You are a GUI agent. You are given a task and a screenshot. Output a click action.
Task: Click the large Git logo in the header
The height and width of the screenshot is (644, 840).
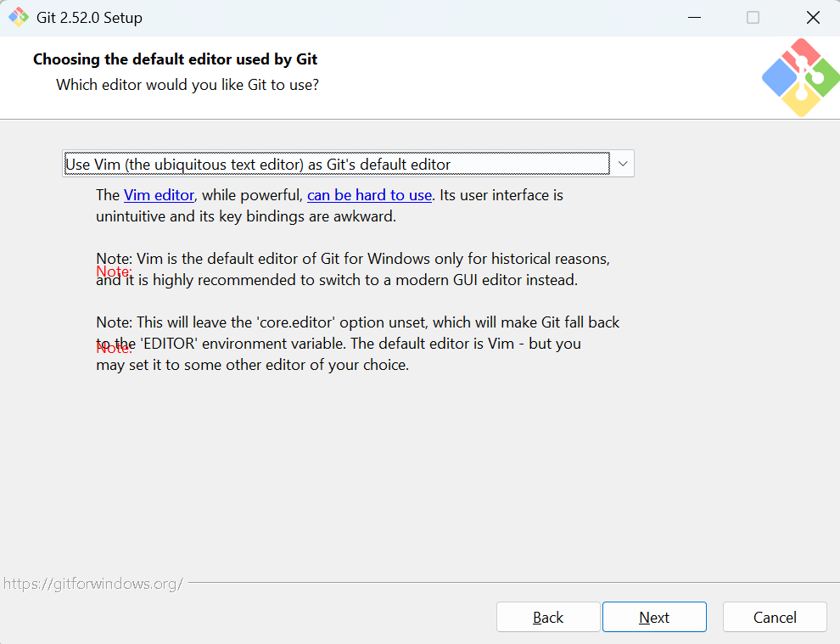point(801,78)
